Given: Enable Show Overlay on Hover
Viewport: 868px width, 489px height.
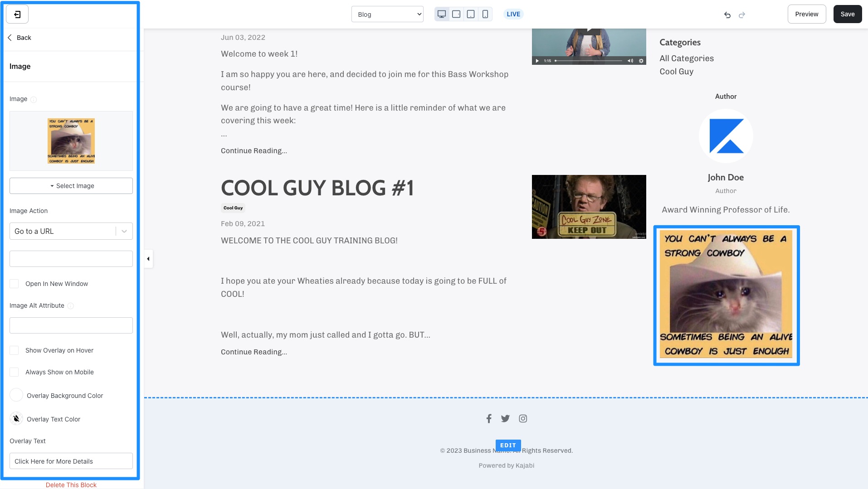Looking at the screenshot, I should coord(14,350).
